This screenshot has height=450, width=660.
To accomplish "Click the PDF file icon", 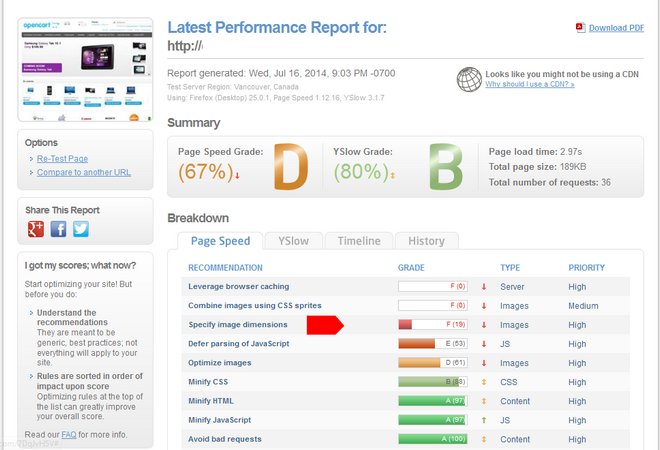I will tap(580, 28).
